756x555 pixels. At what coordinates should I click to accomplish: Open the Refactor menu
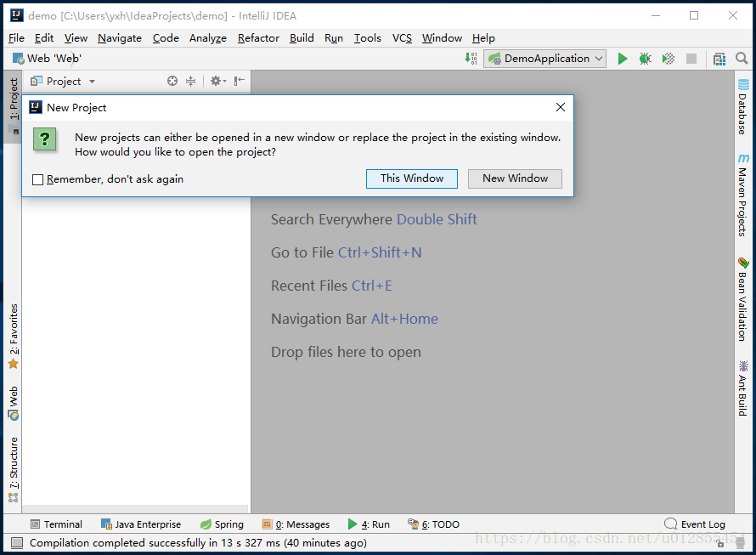click(258, 38)
